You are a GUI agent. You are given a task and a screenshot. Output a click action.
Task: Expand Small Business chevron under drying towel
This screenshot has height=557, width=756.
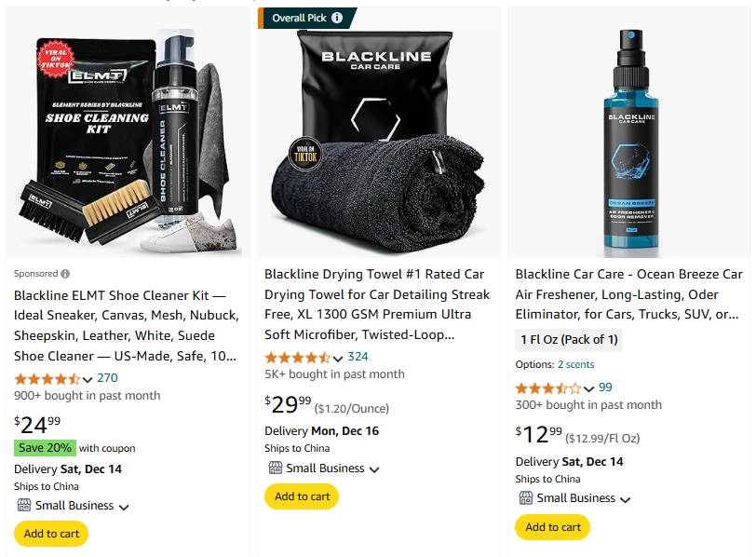[374, 469]
